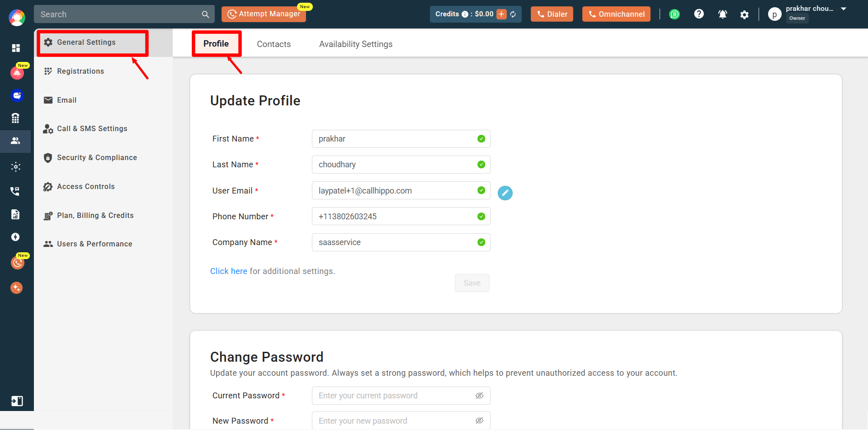Open the orange New clock-phone sidebar icon

click(x=18, y=263)
